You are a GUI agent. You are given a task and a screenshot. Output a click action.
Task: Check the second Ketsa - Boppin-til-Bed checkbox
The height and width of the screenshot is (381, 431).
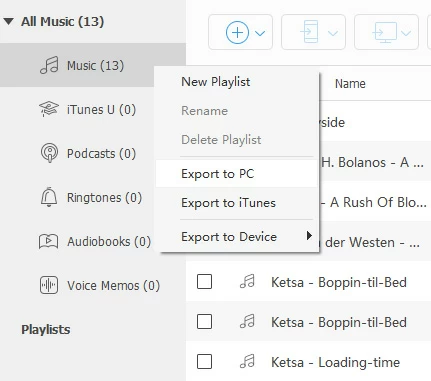pos(204,322)
